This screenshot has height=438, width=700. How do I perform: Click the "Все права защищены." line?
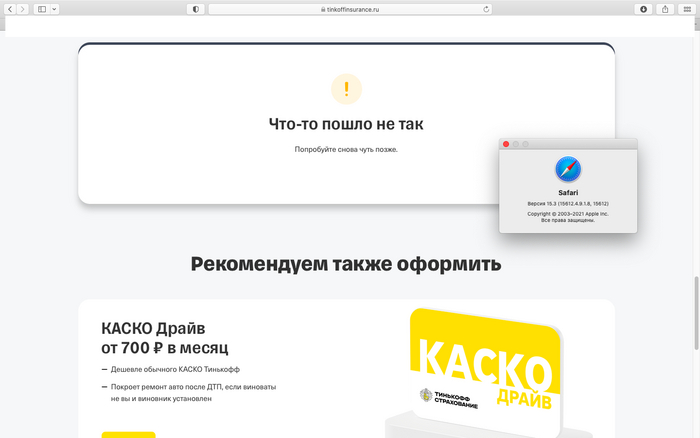[568, 220]
